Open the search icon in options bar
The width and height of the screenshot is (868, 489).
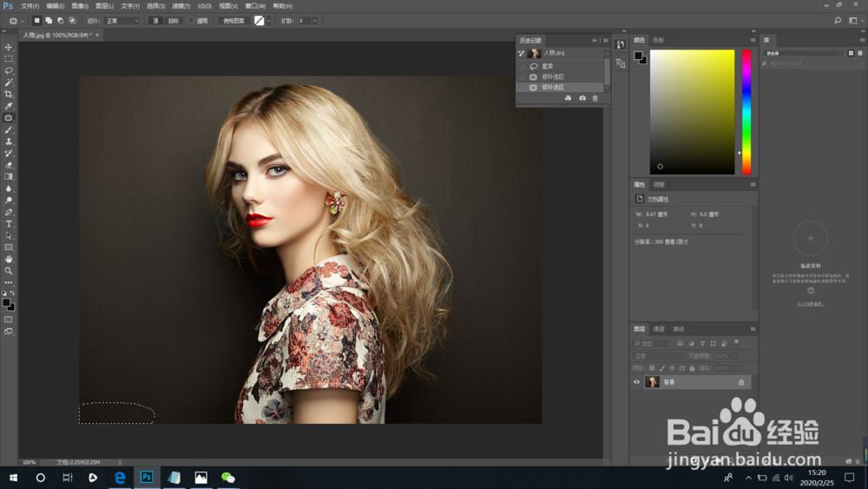tap(838, 21)
